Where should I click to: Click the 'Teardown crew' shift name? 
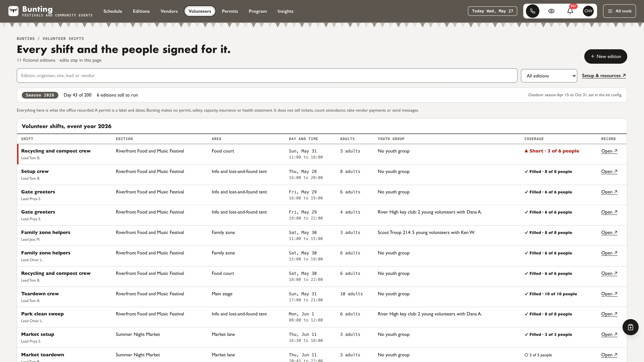[x=40, y=294]
